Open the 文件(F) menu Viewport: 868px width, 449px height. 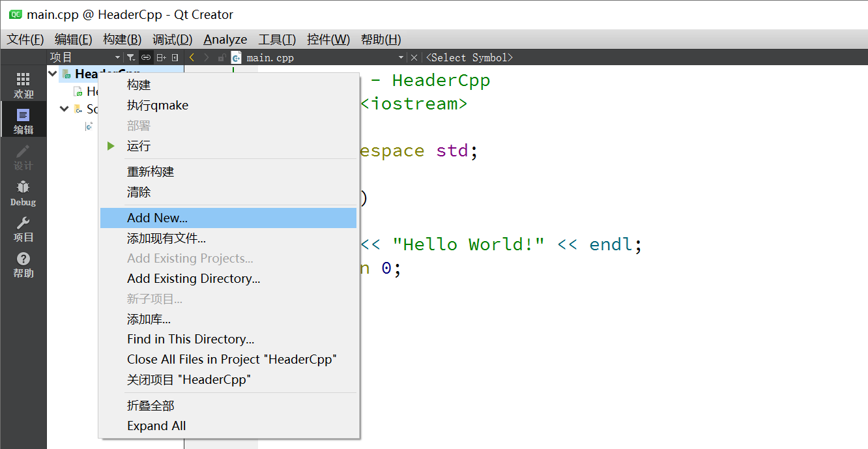coord(25,39)
